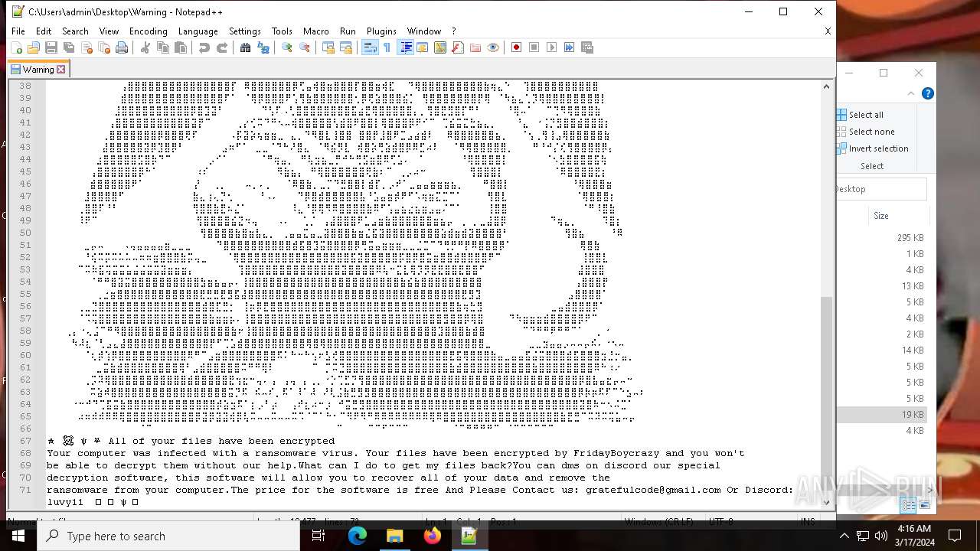The height and width of the screenshot is (551, 980).
Task: Switch Explorer to large icons view
Action: [924, 505]
